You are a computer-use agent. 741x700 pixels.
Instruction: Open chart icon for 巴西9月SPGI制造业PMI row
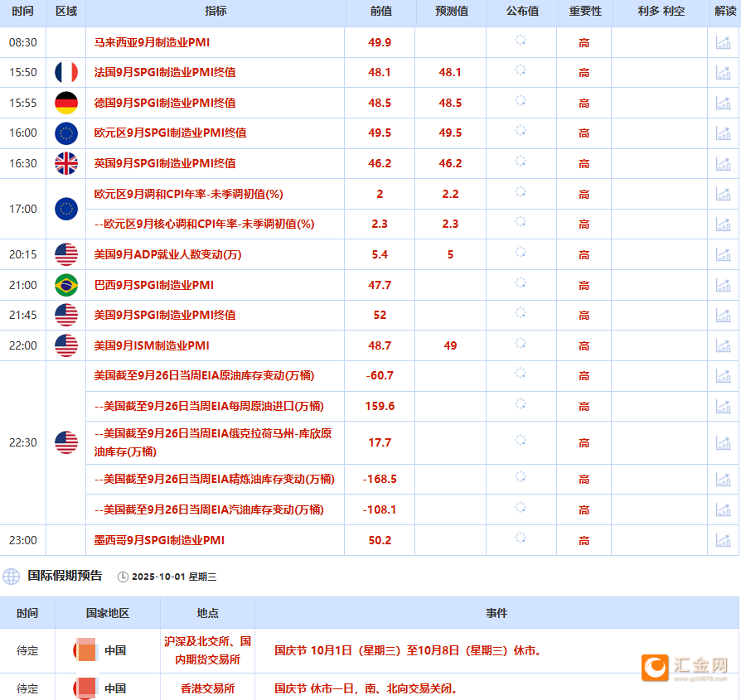723,285
